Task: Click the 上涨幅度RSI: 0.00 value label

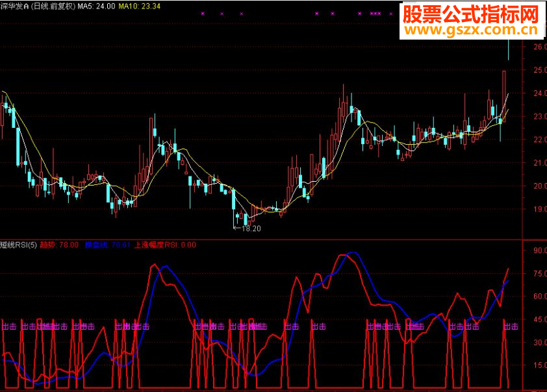Action: (x=166, y=245)
